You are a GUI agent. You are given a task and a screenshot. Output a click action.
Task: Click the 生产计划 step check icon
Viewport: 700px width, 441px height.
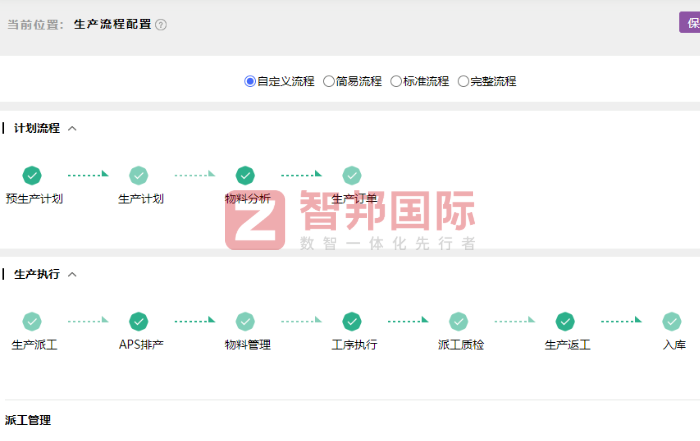click(x=139, y=175)
